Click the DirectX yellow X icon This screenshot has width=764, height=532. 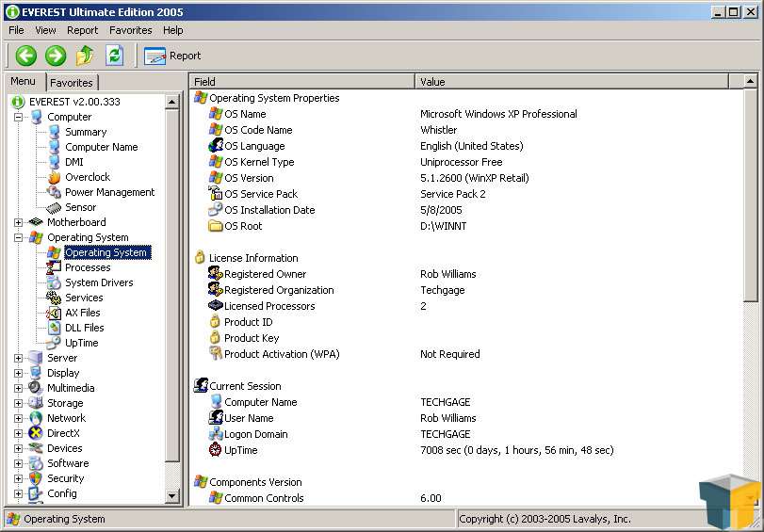point(36,433)
